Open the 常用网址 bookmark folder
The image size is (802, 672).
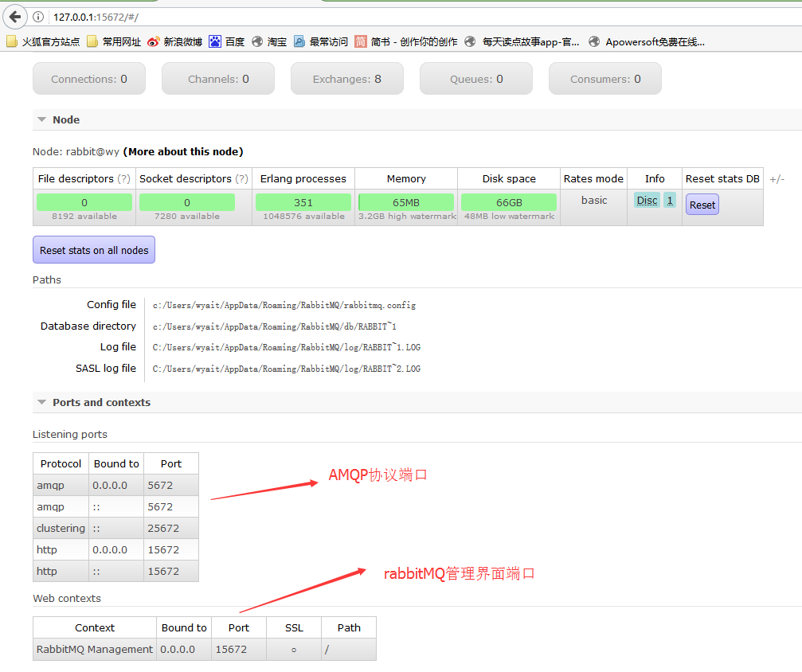[x=114, y=42]
